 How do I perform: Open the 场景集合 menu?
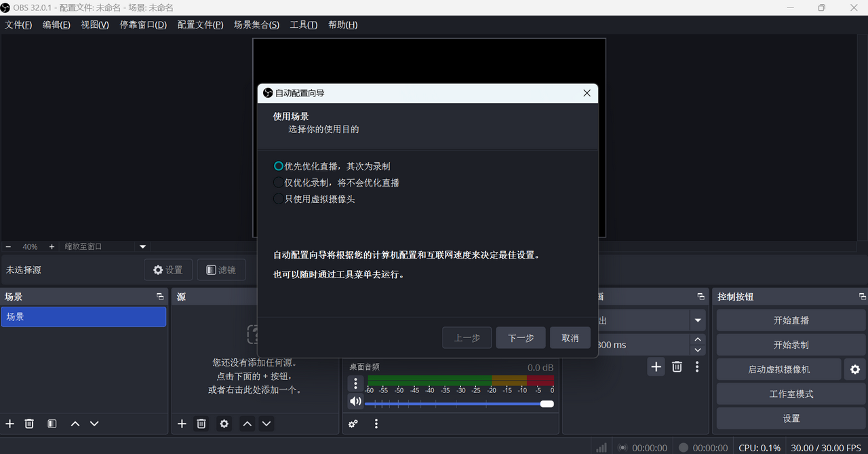[256, 24]
